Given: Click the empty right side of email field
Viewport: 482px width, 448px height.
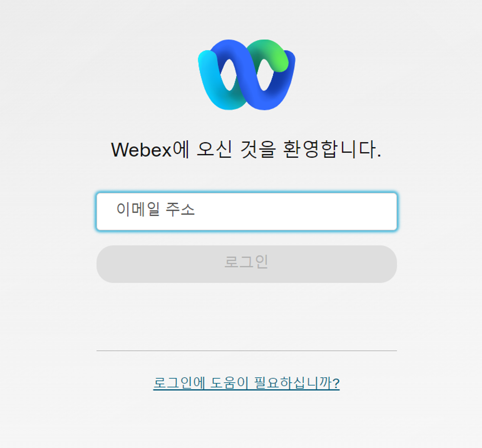Looking at the screenshot, I should click(x=315, y=211).
